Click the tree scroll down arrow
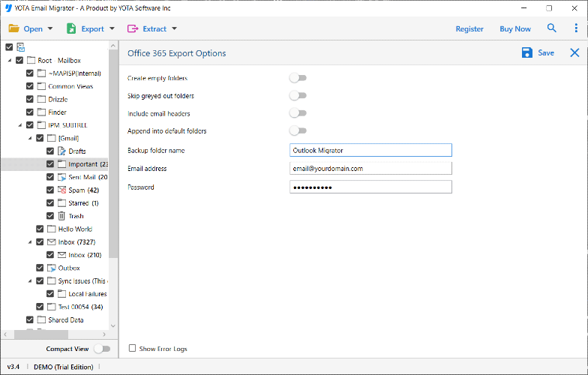Viewport: 588px width, 375px height. [113, 325]
